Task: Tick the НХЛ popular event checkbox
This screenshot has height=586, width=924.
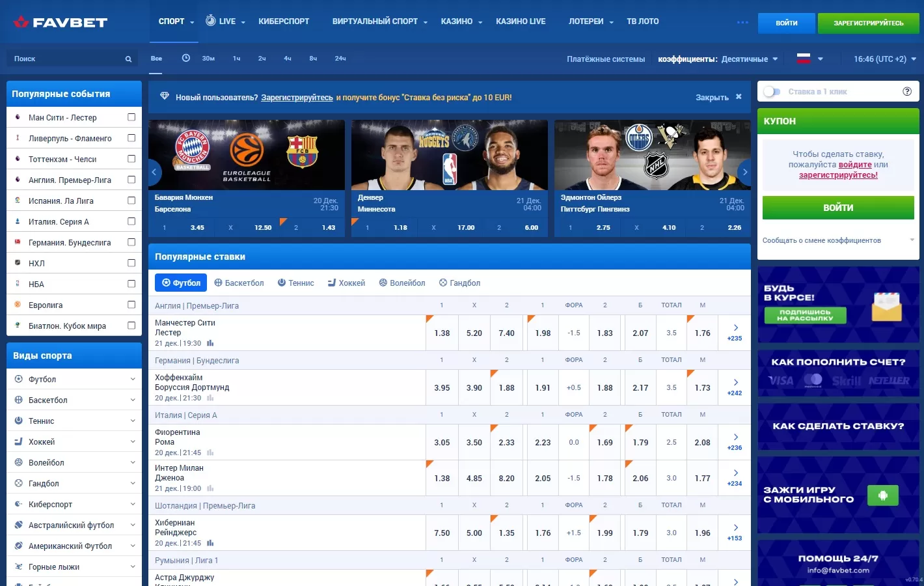Action: coord(131,263)
